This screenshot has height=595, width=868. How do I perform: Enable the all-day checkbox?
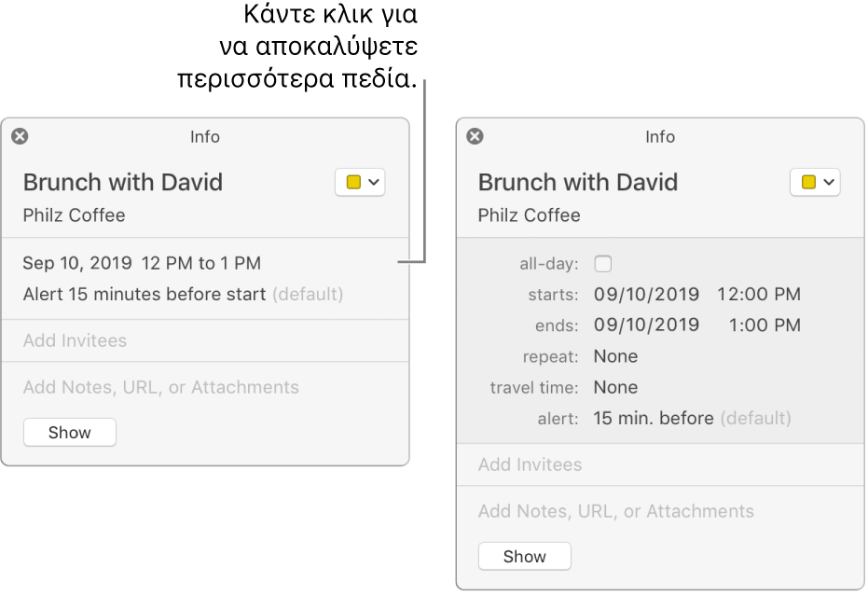(603, 264)
